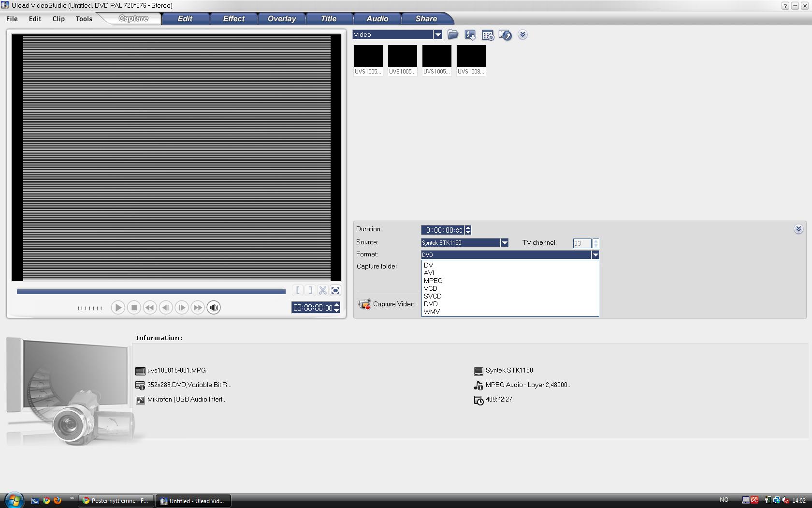Click the preview scrub bar

point(151,291)
